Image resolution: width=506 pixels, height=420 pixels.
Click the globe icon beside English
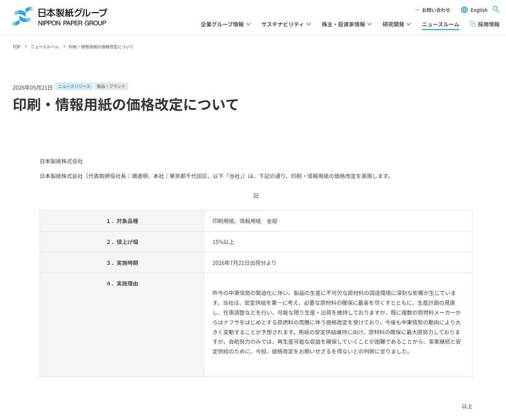464,10
